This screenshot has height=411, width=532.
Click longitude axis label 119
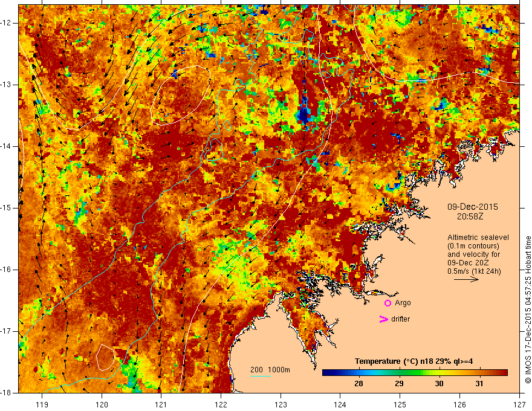[42, 404]
